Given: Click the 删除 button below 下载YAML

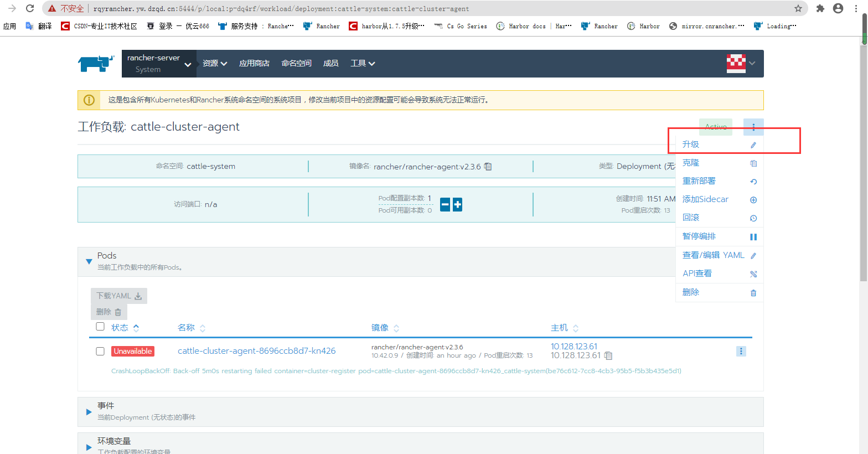Looking at the screenshot, I should [109, 312].
